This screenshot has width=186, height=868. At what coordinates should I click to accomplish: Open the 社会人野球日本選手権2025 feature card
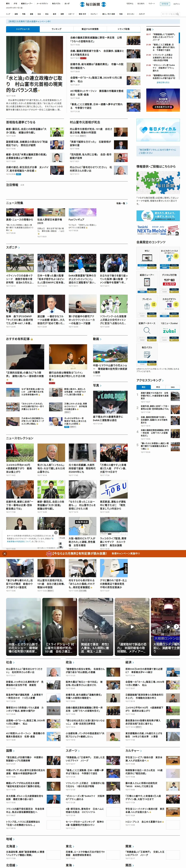[51, 223]
